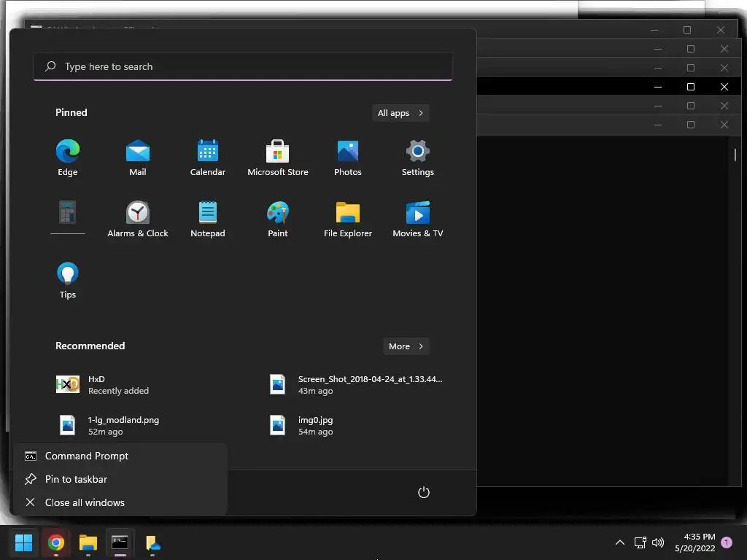The height and width of the screenshot is (560, 747).
Task: Open the network status tray icon
Action: (x=640, y=542)
